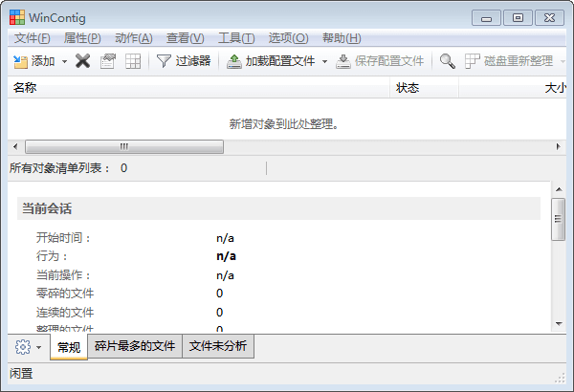The width and height of the screenshot is (574, 392).
Task: Click the 开始时间 label
Action: click(64, 238)
